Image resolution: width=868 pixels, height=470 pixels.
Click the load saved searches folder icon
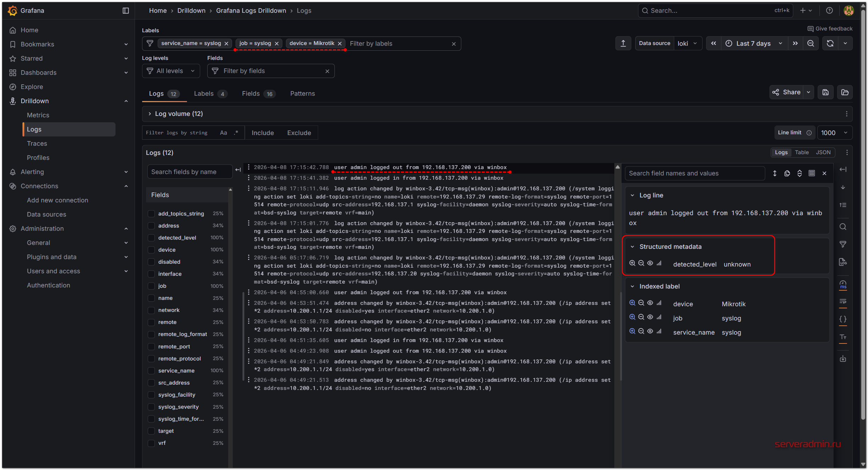tap(845, 92)
